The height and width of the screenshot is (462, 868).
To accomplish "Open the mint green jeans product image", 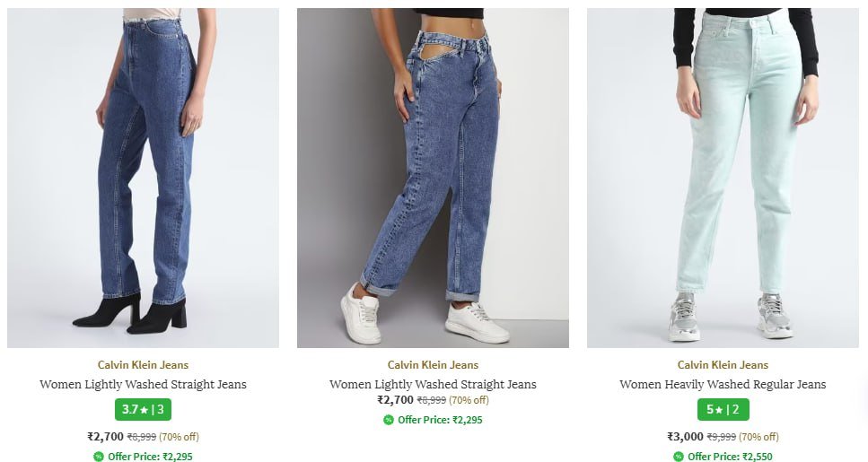I will point(723,178).
